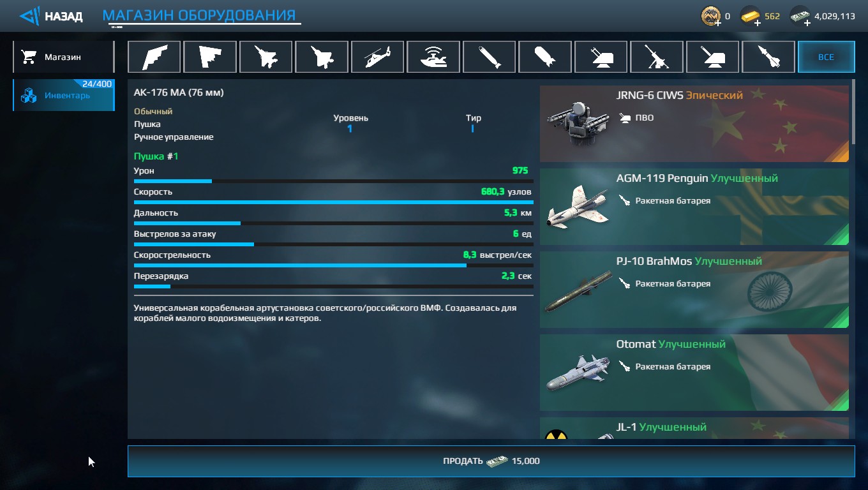Select the fighter jet filter icon
Viewport: 868px width, 490px height.
click(x=266, y=57)
